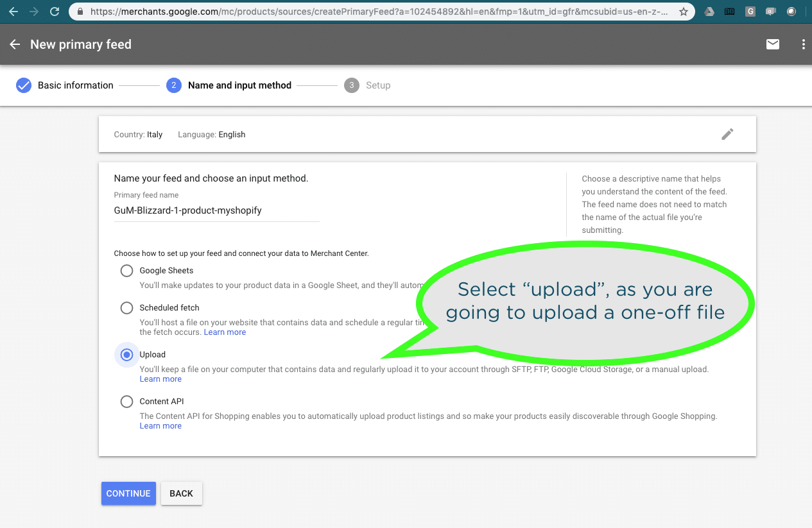
Task: Select the Scheduled fetch radio button
Action: tap(127, 308)
